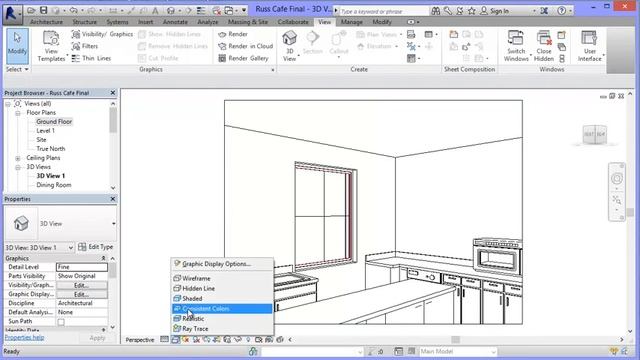Open Visibility/Graphics settings
Viewport: 640px width, 360px height.
[x=102, y=34]
